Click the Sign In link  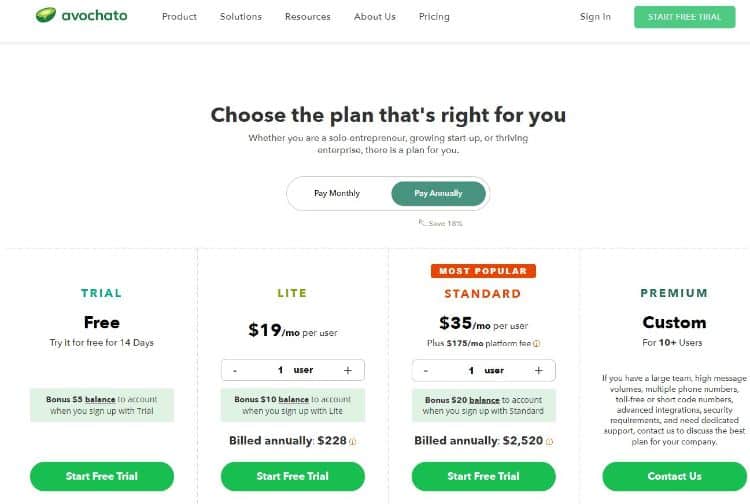click(x=595, y=17)
